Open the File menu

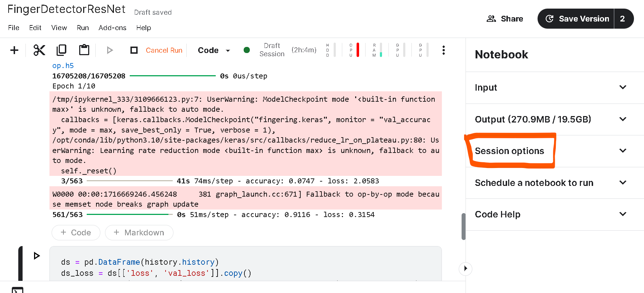pyautogui.click(x=14, y=28)
